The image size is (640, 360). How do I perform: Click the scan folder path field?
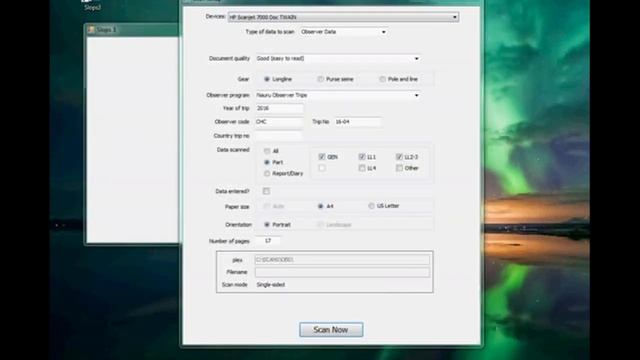342,260
